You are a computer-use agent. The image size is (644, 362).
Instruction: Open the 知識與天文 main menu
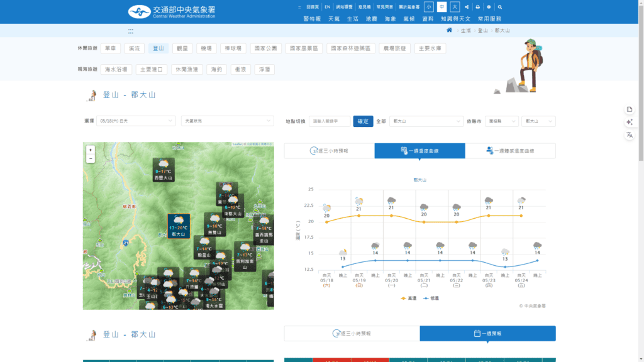456,19
